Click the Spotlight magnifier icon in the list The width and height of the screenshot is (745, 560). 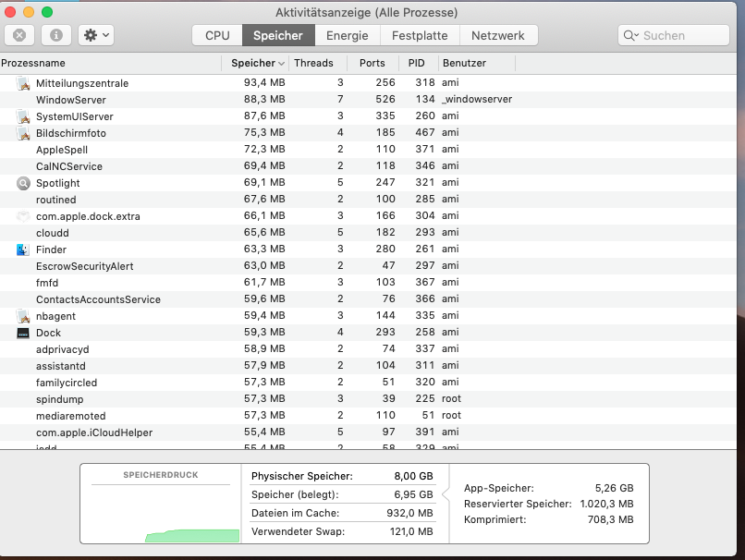coord(23,183)
